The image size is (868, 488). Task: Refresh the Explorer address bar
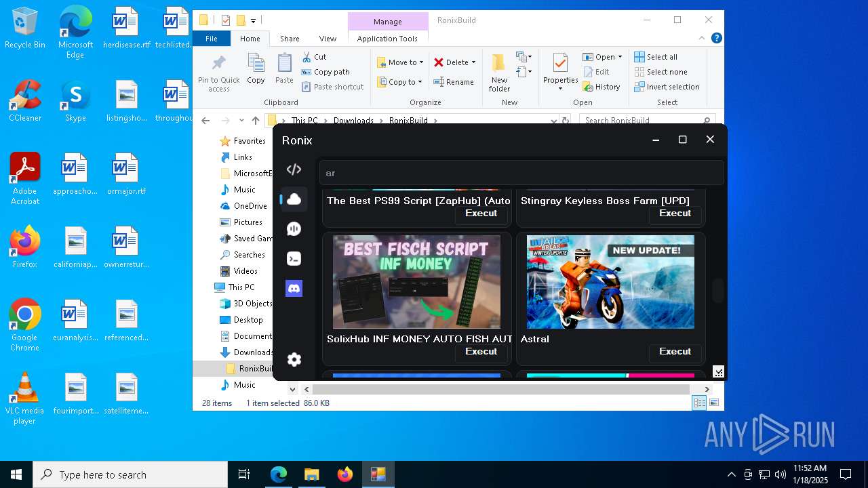click(x=565, y=121)
